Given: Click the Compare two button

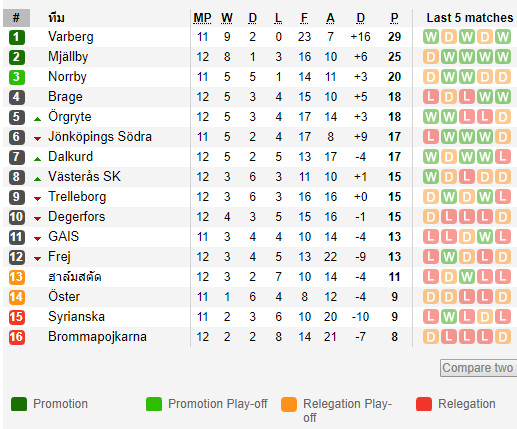Looking at the screenshot, I should 479,368.
